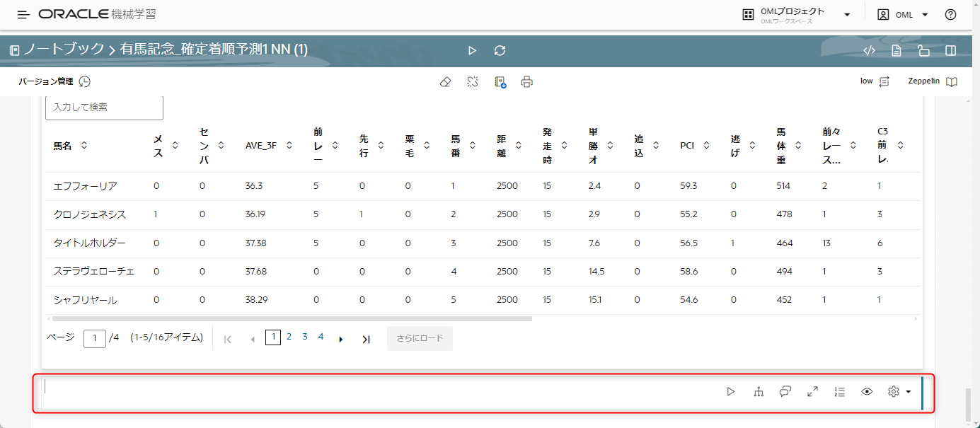
Task: Run the empty paragraph
Action: coord(731,391)
